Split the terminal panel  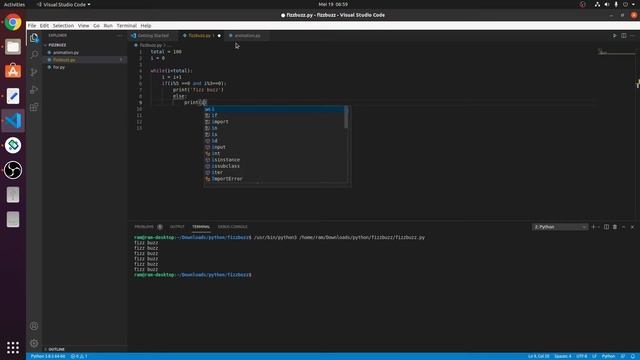pyautogui.click(x=607, y=227)
